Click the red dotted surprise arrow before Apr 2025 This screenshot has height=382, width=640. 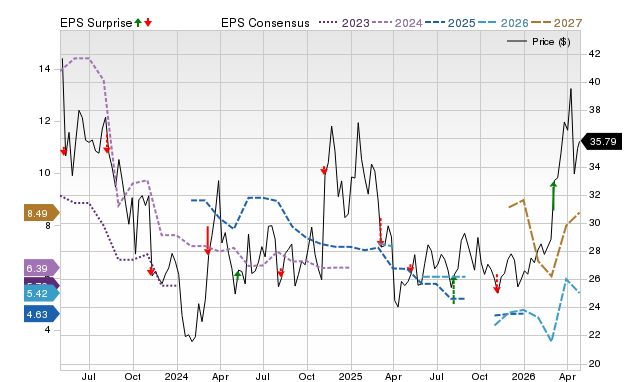[x=380, y=231]
